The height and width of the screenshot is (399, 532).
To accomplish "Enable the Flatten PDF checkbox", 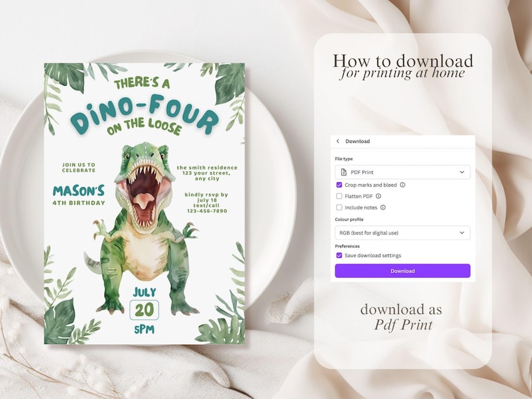I will pos(339,196).
